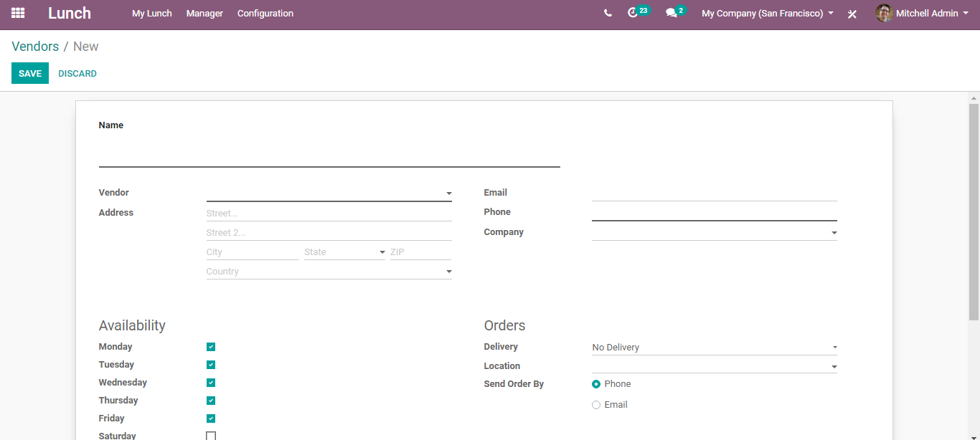This screenshot has height=440, width=980.
Task: Open the Configuration menu
Action: (265, 13)
